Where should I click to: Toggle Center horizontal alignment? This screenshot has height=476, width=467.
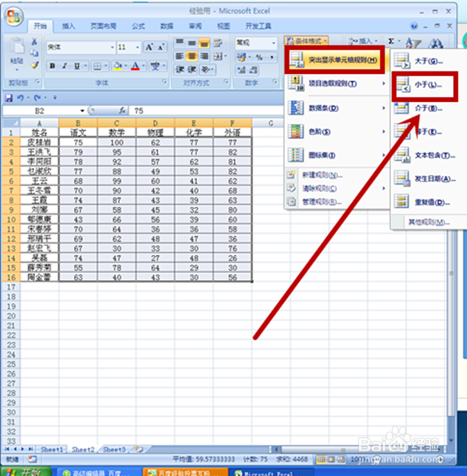191,56
